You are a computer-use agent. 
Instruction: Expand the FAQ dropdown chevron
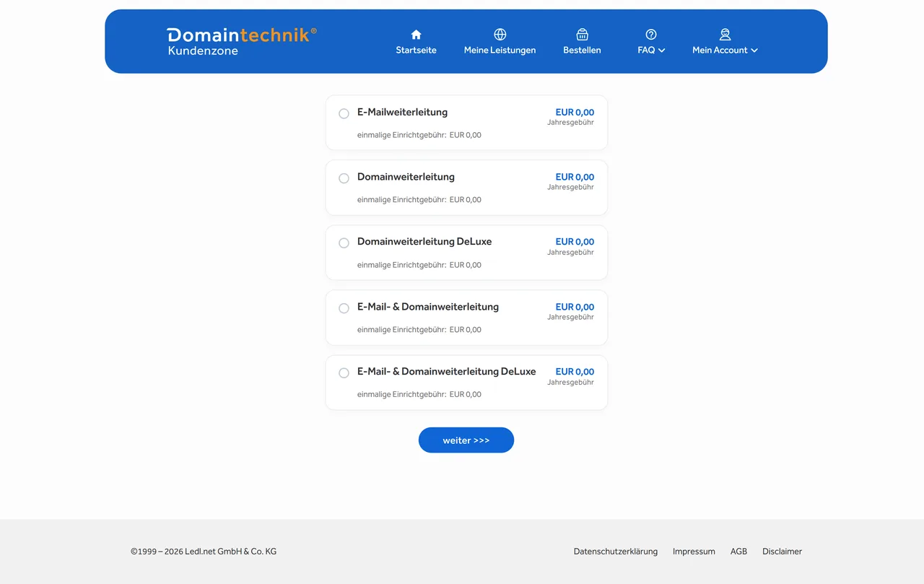pyautogui.click(x=662, y=51)
